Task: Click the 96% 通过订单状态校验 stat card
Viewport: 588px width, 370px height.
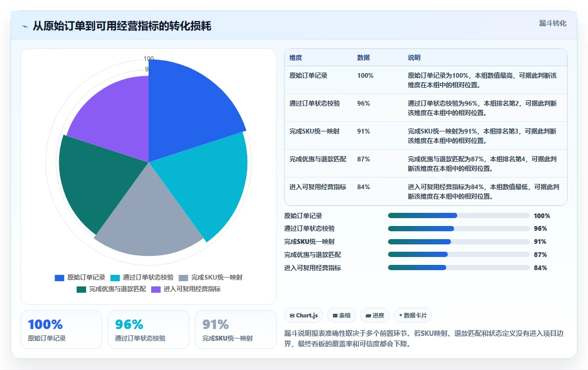Action: coord(149,330)
